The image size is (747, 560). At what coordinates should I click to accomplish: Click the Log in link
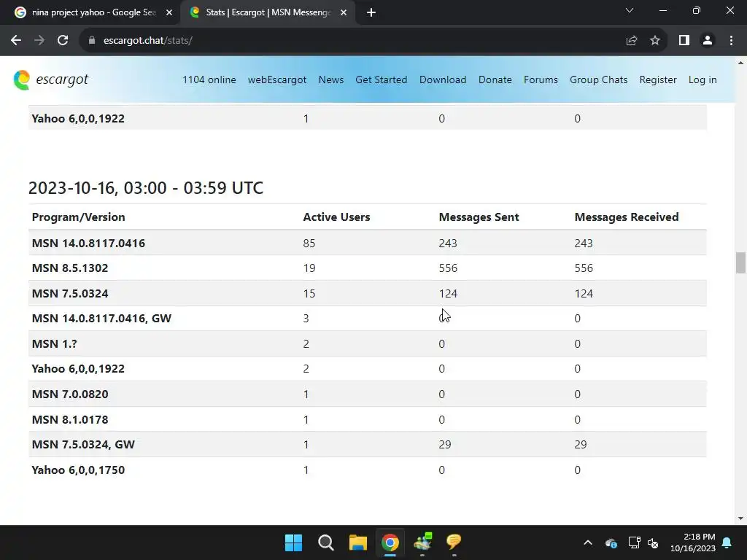(703, 80)
